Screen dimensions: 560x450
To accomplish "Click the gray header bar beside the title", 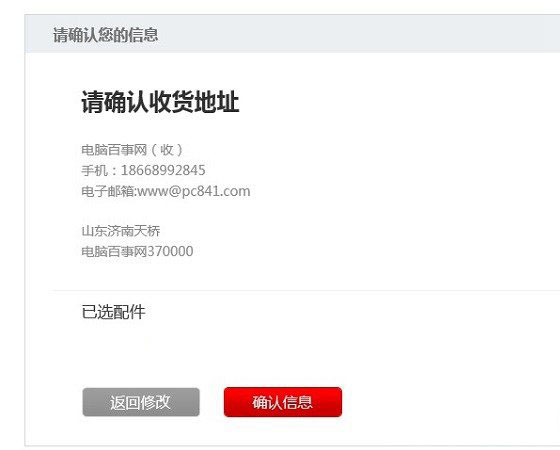I will click(357, 34).
